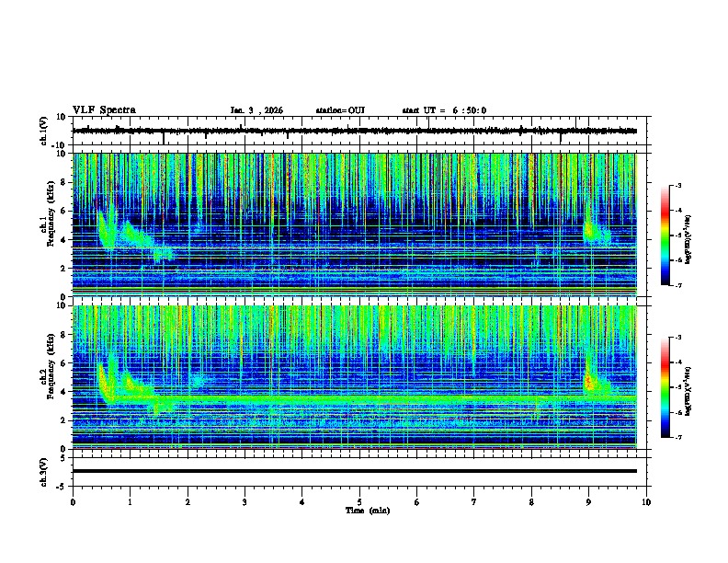Click the "8" kHz tick on ch.1 frequency axis

click(64, 182)
